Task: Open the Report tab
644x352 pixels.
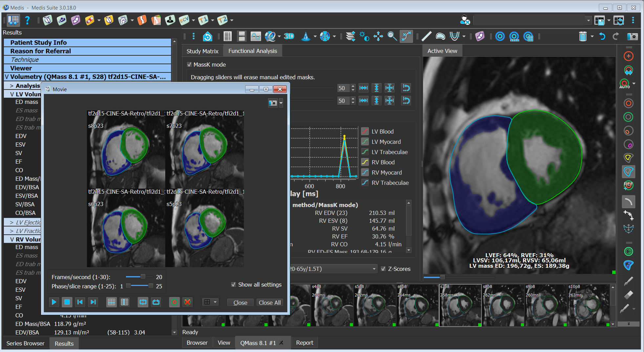Action: [x=304, y=343]
